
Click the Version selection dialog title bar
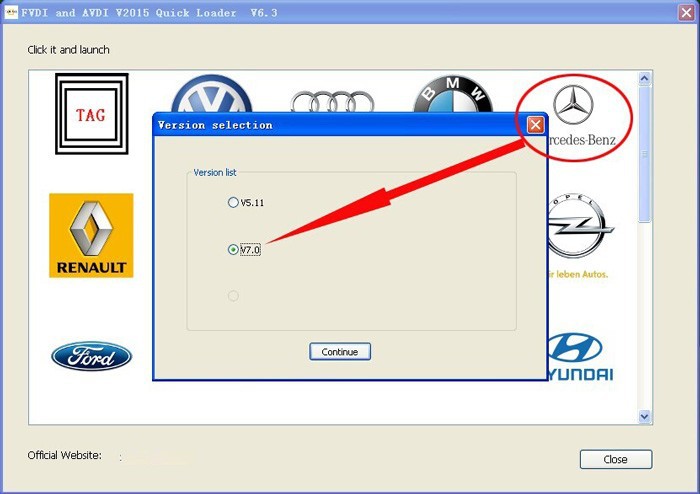click(x=330, y=125)
